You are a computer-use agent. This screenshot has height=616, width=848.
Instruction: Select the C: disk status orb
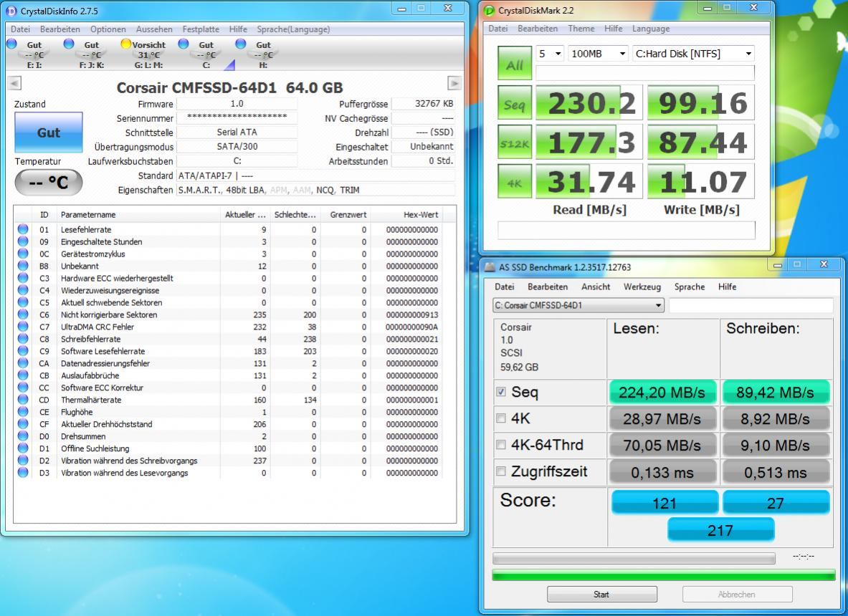pos(184,44)
